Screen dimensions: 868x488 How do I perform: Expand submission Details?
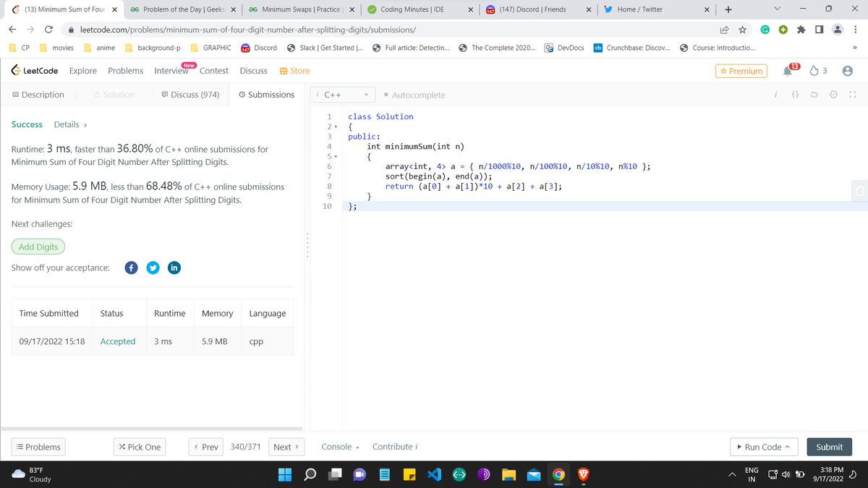pyautogui.click(x=70, y=124)
